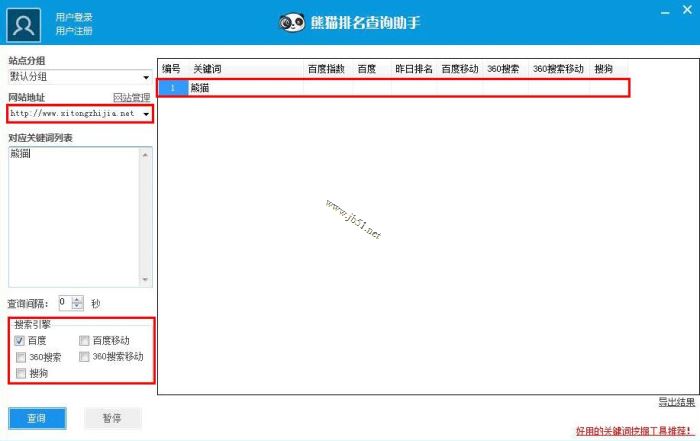Decrease query interval with spinner down arrow
This screenshot has width=700, height=441.
[x=77, y=306]
